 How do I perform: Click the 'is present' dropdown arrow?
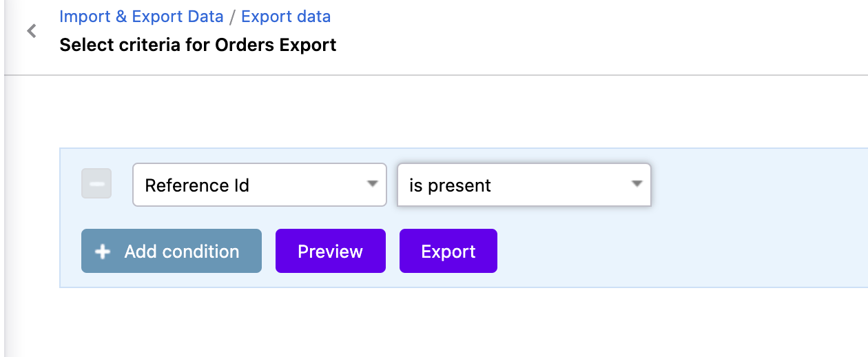coord(637,184)
